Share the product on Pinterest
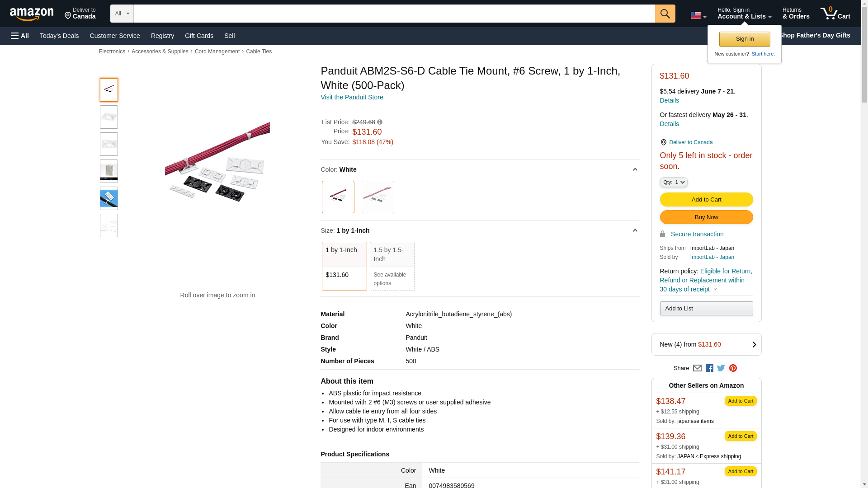The height and width of the screenshot is (488, 868). click(733, 368)
